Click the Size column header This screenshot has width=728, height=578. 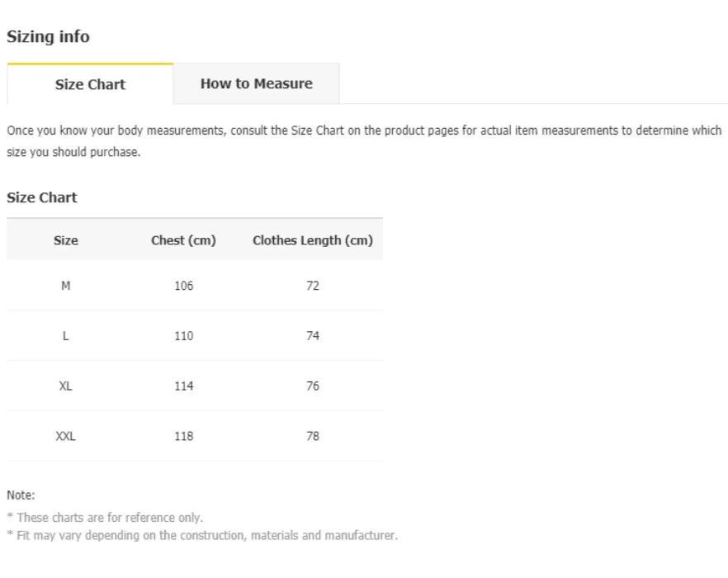(66, 240)
